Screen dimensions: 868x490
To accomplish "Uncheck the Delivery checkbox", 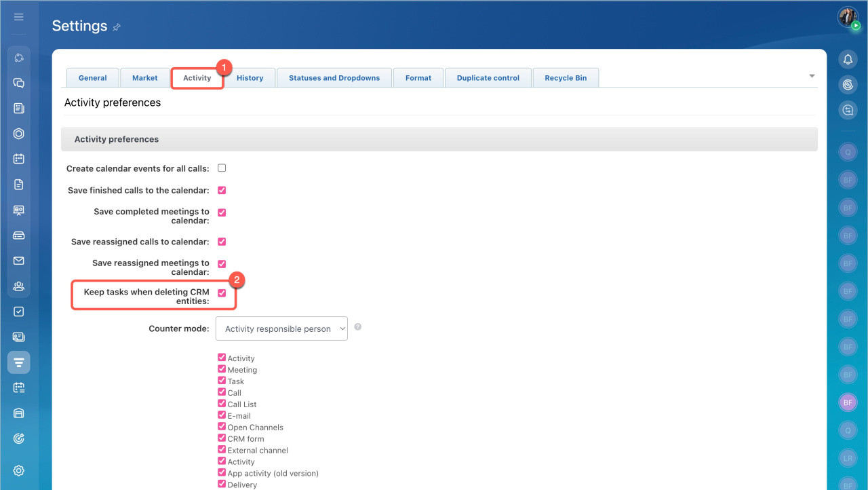I will pos(222,485).
